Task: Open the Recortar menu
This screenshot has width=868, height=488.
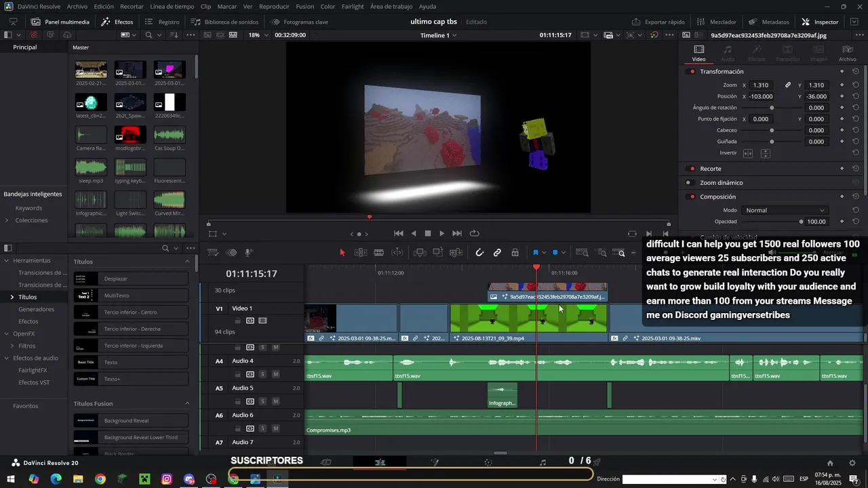Action: pyautogui.click(x=132, y=6)
